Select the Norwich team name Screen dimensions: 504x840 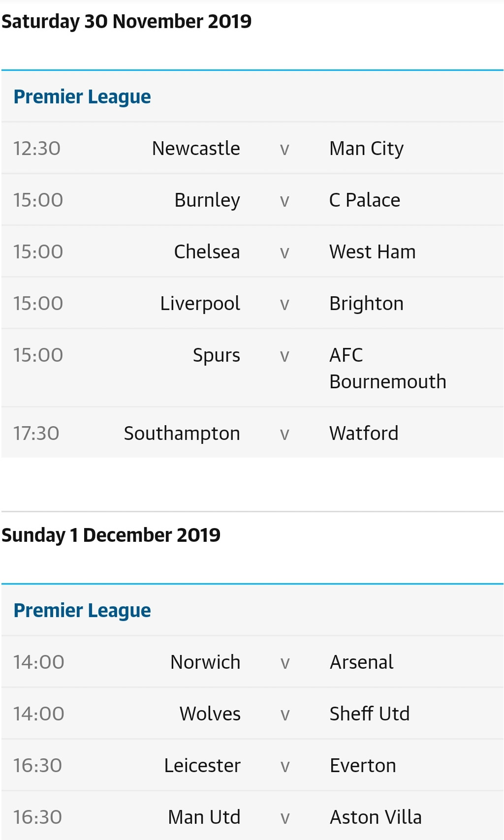205,662
